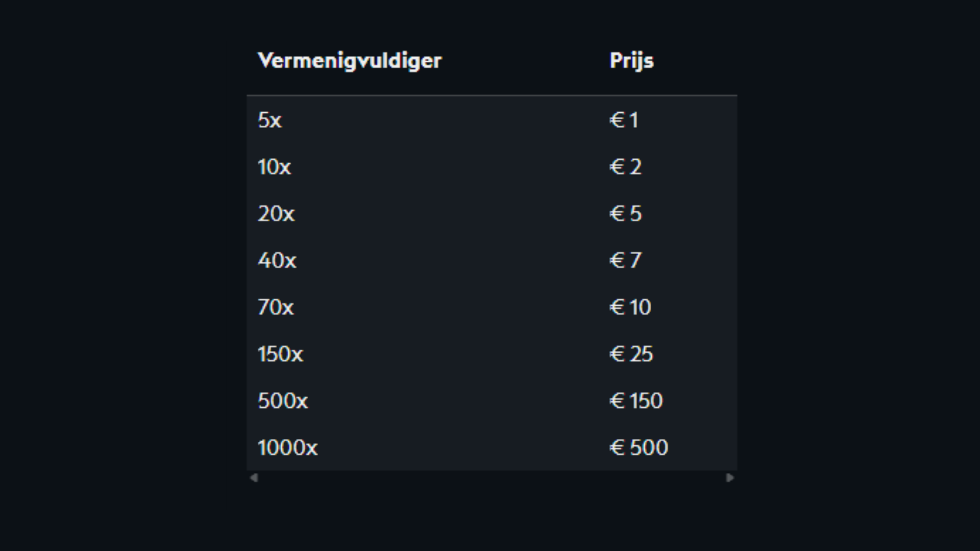Select the € 7 price value
The height and width of the screenshot is (551, 980).
[625, 261]
